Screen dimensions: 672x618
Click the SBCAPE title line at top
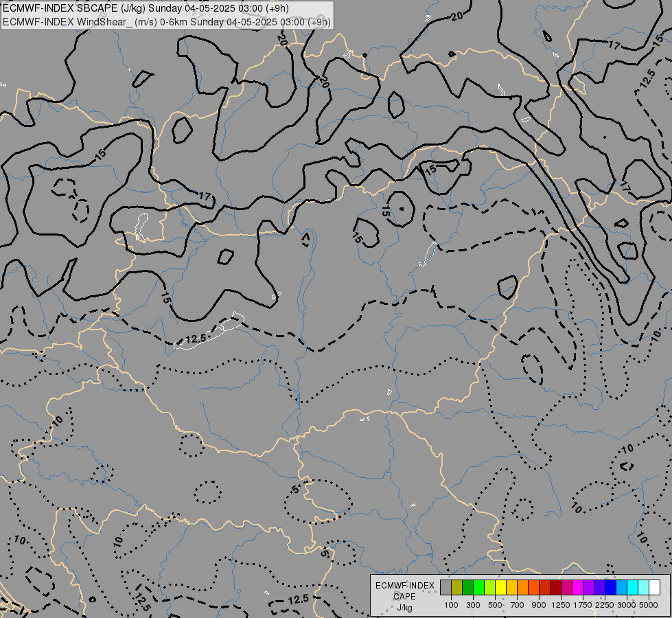pyautogui.click(x=146, y=8)
